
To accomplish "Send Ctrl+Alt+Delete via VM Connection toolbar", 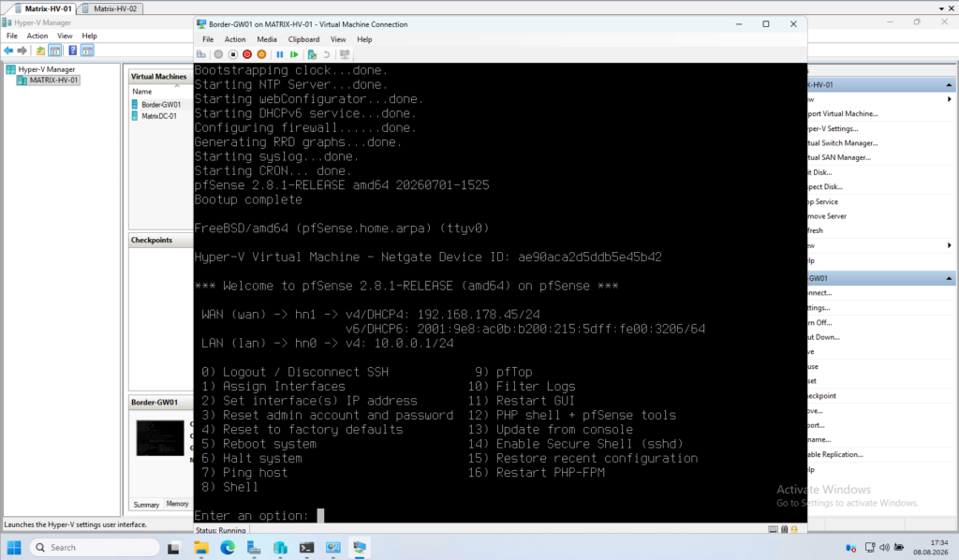I will click(x=201, y=54).
